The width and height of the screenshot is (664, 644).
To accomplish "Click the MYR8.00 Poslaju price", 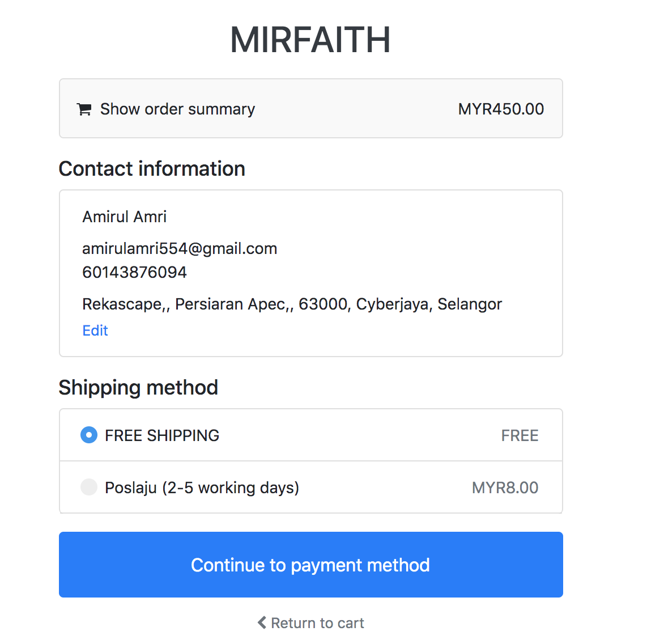I will click(x=505, y=488).
